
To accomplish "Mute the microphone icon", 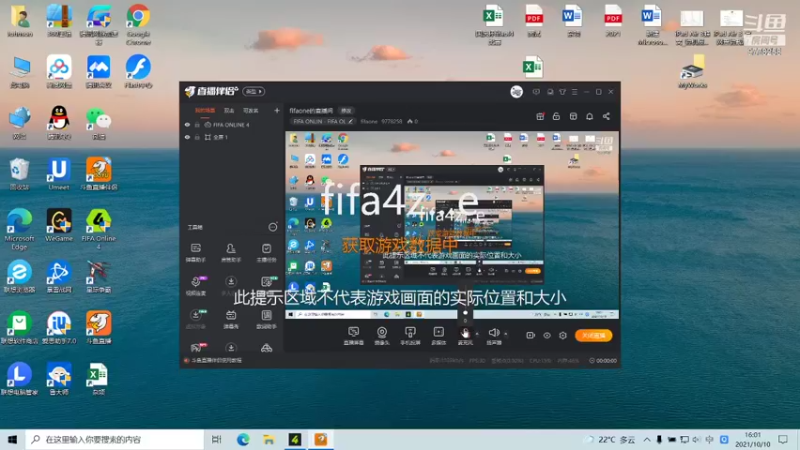I will [465, 333].
